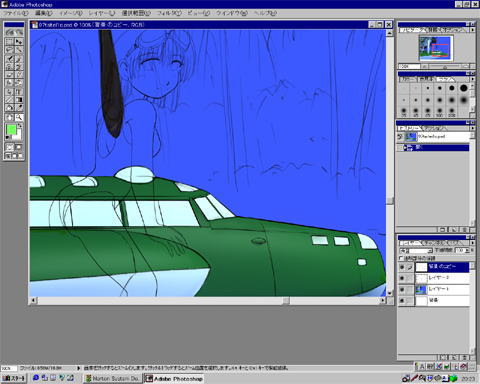Select the Measure tool
This screenshot has height=384, width=480.
tap(9, 99)
